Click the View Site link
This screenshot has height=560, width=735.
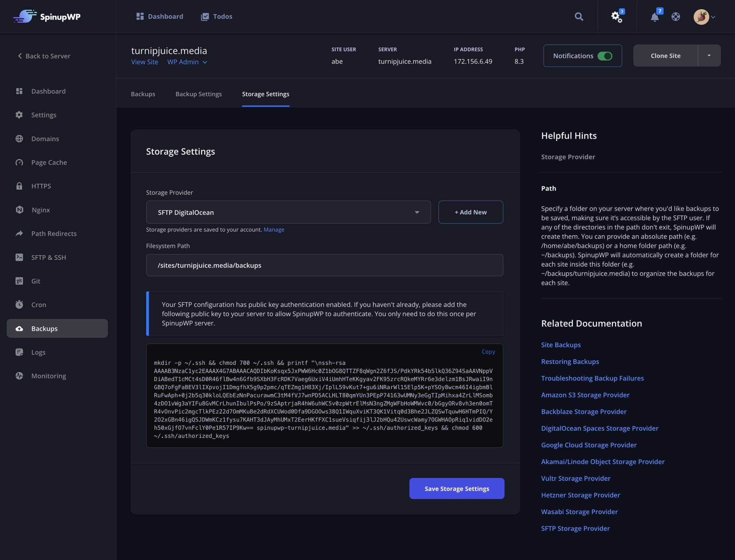(145, 62)
